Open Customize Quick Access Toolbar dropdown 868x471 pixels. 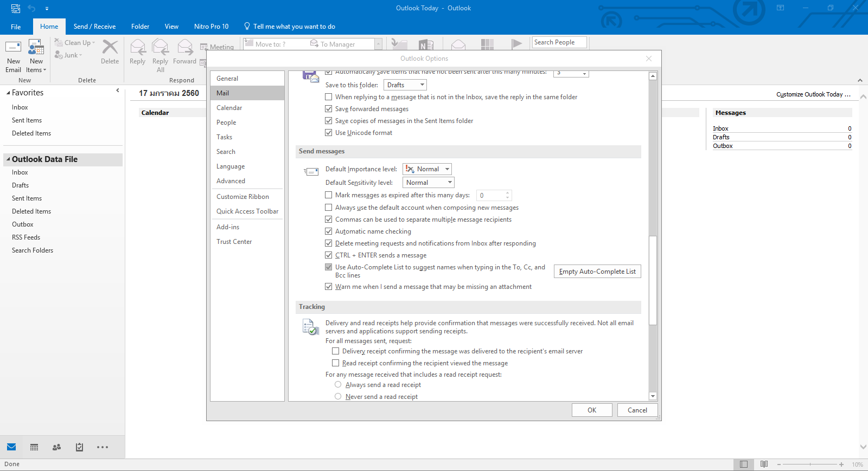click(47, 9)
